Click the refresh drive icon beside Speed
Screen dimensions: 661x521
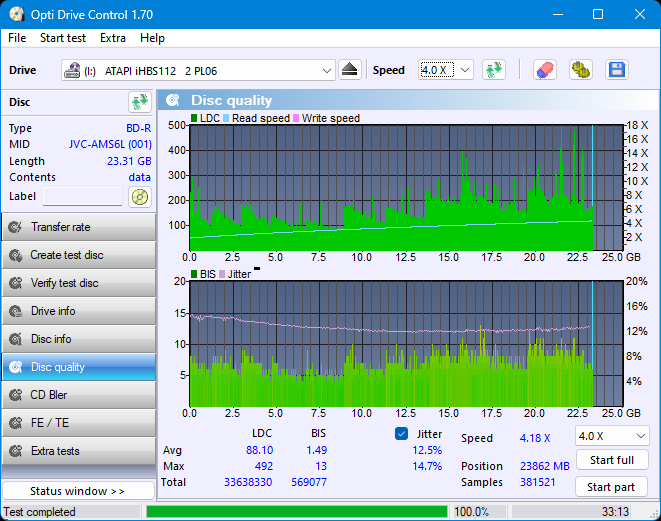click(494, 70)
